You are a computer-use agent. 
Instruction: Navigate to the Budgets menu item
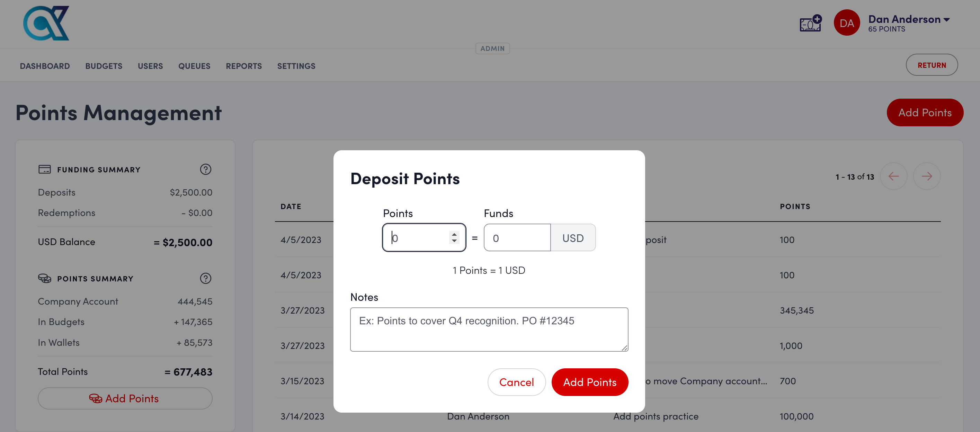pyautogui.click(x=104, y=65)
